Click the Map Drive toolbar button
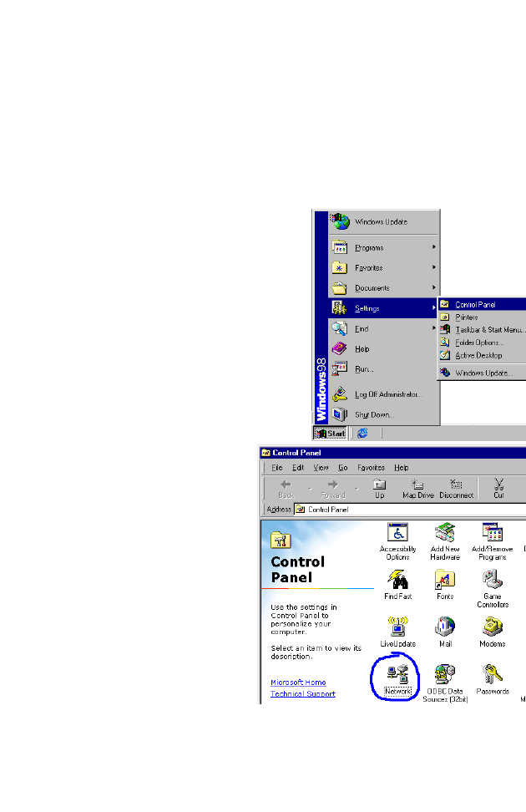Viewport: 526px width, 812px height. coord(417,489)
